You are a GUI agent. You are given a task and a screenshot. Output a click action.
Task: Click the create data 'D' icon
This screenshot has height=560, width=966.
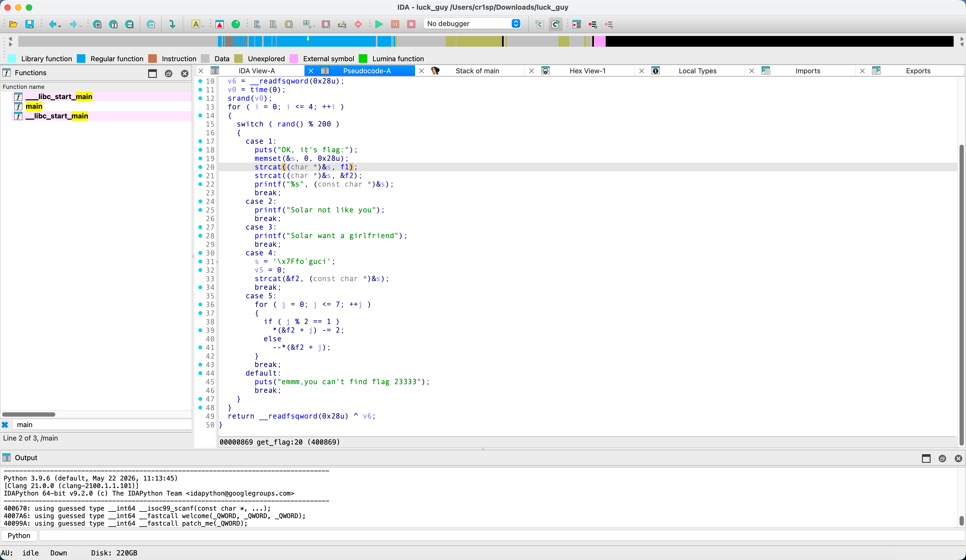(273, 24)
